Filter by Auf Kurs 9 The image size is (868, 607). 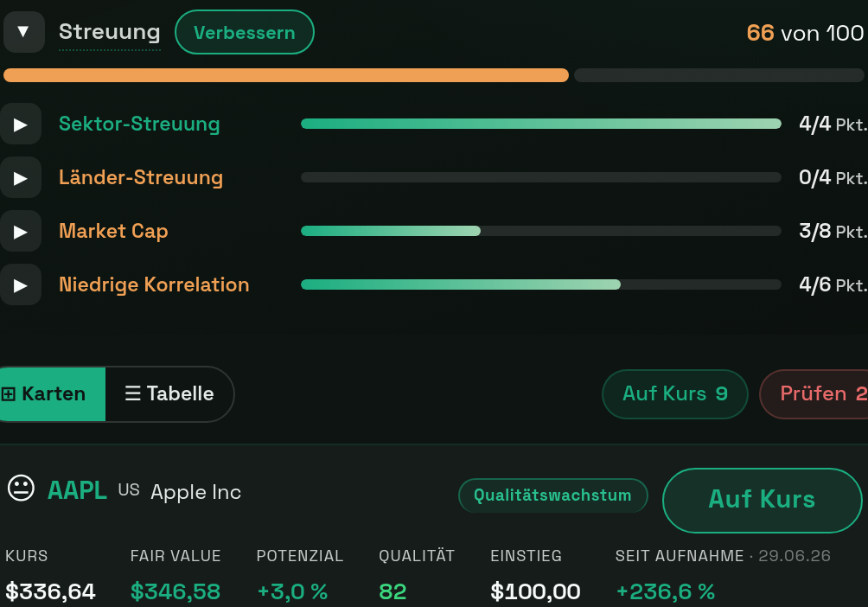[x=675, y=393]
